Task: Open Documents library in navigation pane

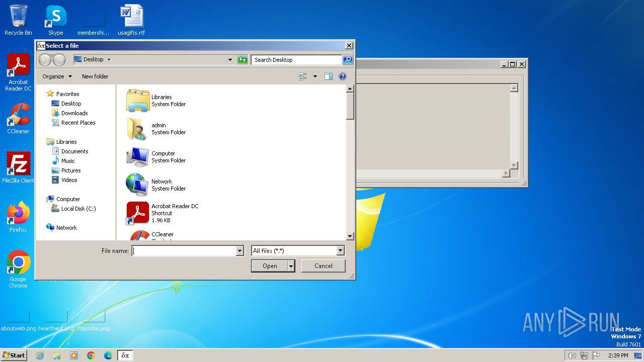Action: (x=70, y=151)
